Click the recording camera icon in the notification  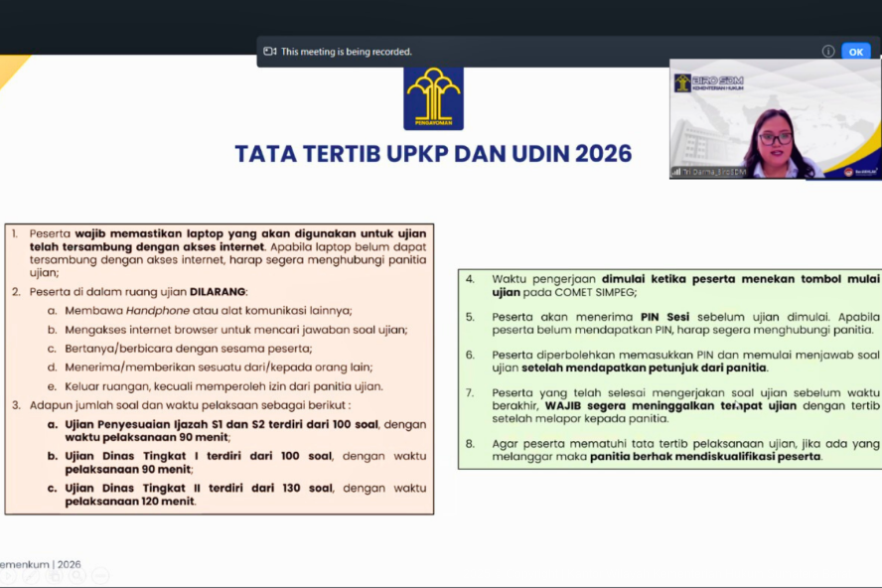coord(269,52)
